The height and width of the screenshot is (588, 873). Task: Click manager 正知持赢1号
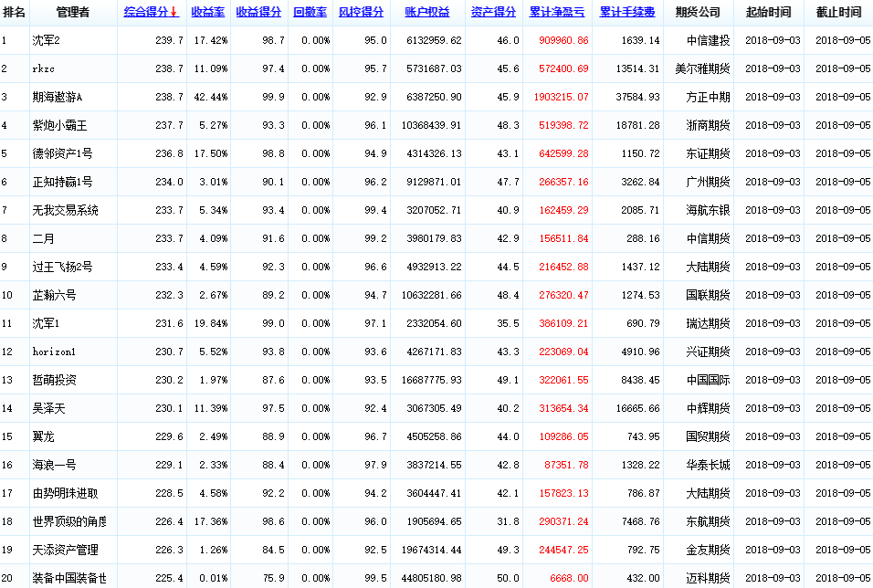[x=62, y=182]
